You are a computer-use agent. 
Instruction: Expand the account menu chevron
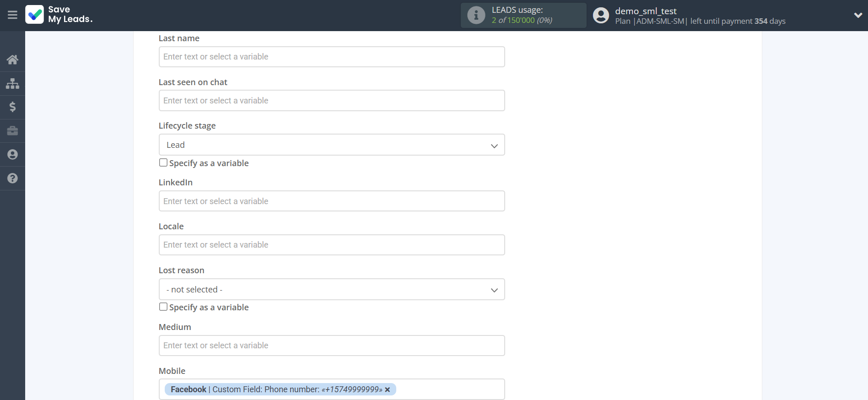pyautogui.click(x=857, y=15)
